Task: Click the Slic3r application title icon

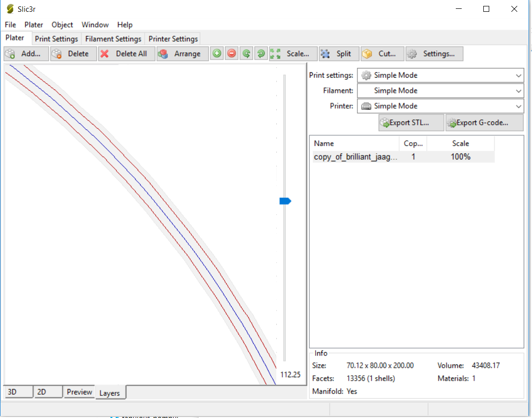Action: point(10,9)
